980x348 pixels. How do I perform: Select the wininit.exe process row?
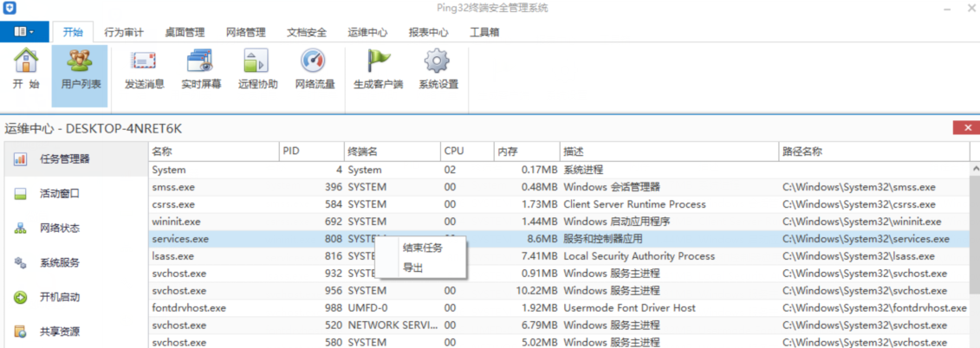pos(559,221)
